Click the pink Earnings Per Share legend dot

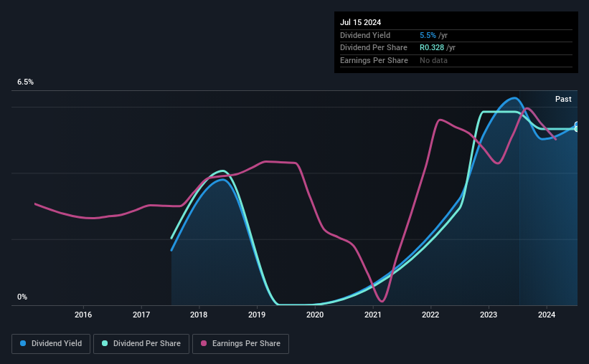pyautogui.click(x=204, y=343)
